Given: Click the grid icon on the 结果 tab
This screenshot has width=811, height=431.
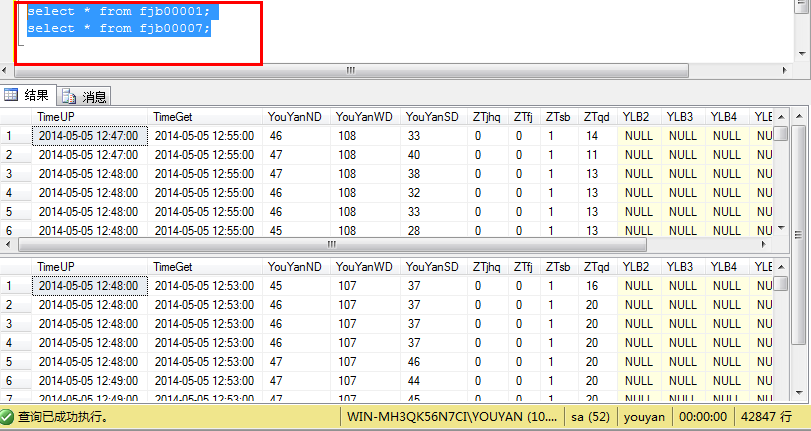Looking at the screenshot, I should [x=12, y=95].
